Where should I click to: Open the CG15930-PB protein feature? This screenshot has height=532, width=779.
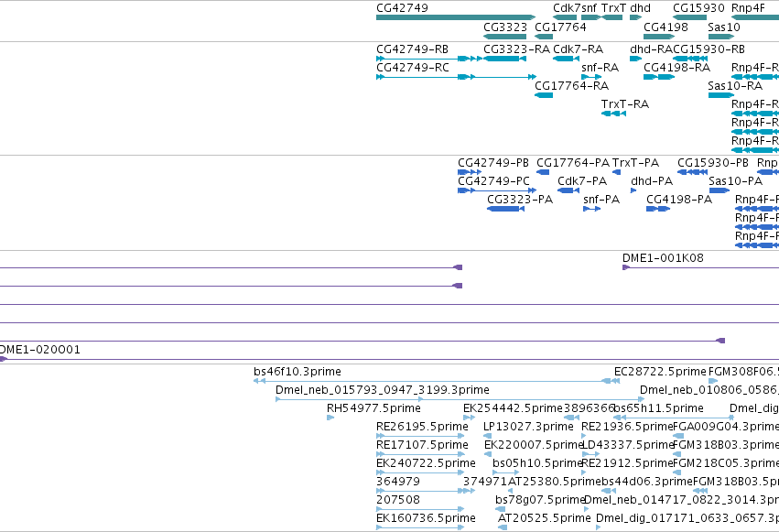point(692,172)
